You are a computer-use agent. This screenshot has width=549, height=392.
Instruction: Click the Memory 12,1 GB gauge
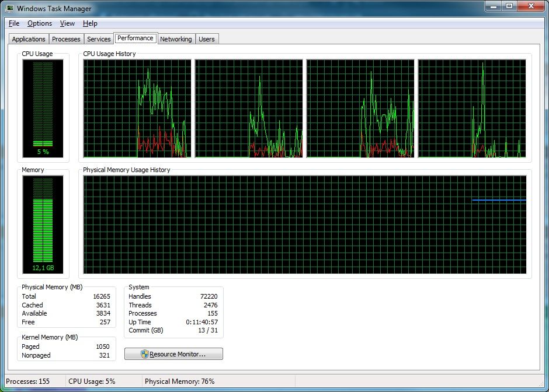click(x=43, y=225)
